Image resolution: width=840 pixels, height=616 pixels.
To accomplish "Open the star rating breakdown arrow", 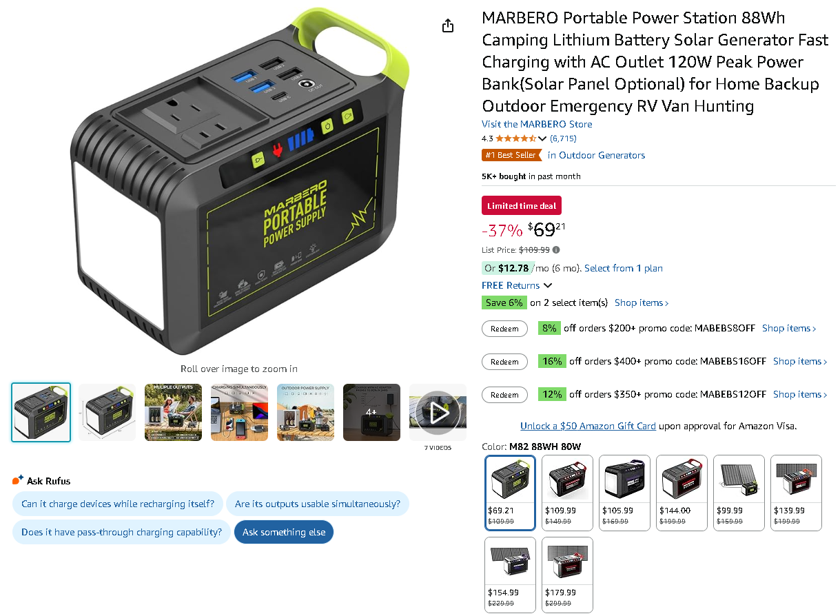I will 542,138.
